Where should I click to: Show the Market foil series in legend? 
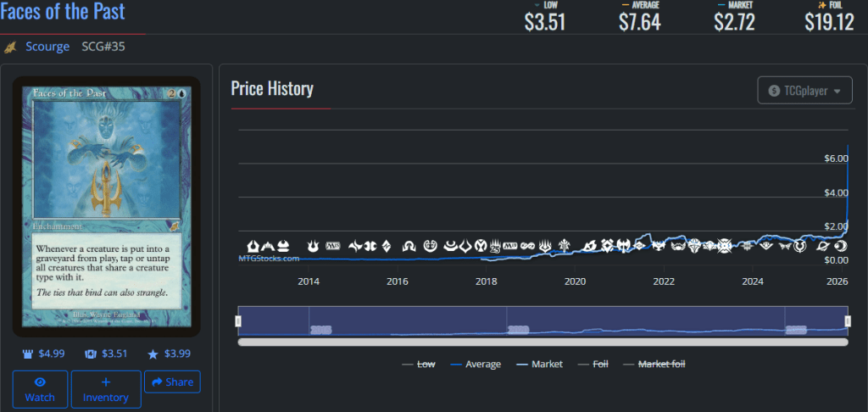pos(654,364)
